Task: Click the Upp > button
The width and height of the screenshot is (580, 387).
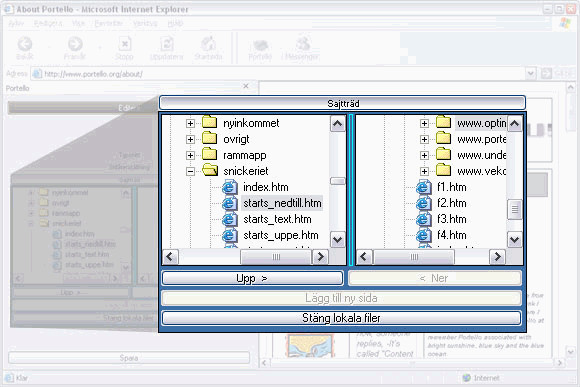Action: (252, 278)
